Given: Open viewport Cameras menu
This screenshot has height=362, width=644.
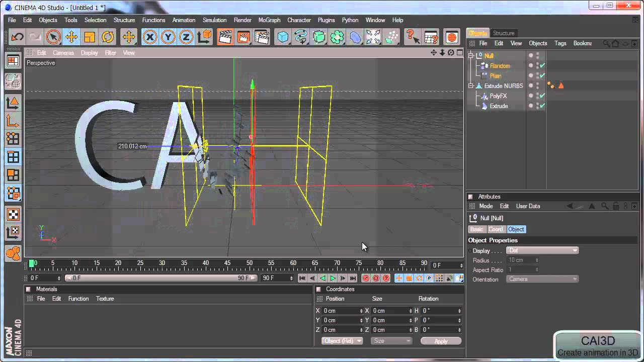Looking at the screenshot, I should [x=63, y=53].
